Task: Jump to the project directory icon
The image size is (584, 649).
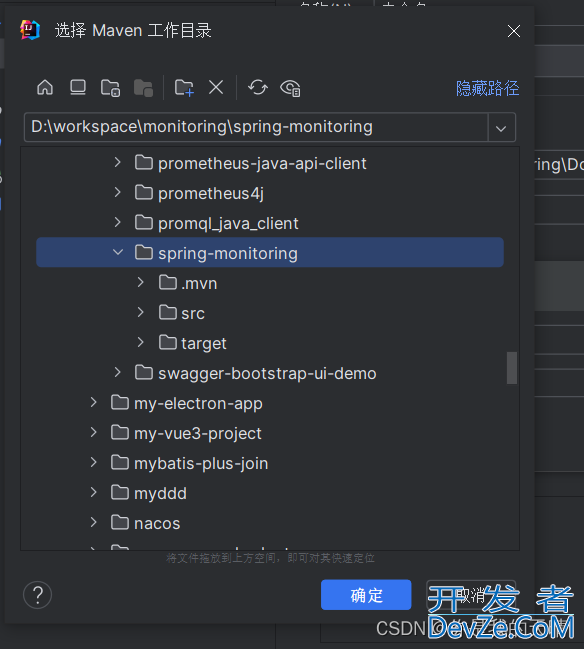Action: 111,88
